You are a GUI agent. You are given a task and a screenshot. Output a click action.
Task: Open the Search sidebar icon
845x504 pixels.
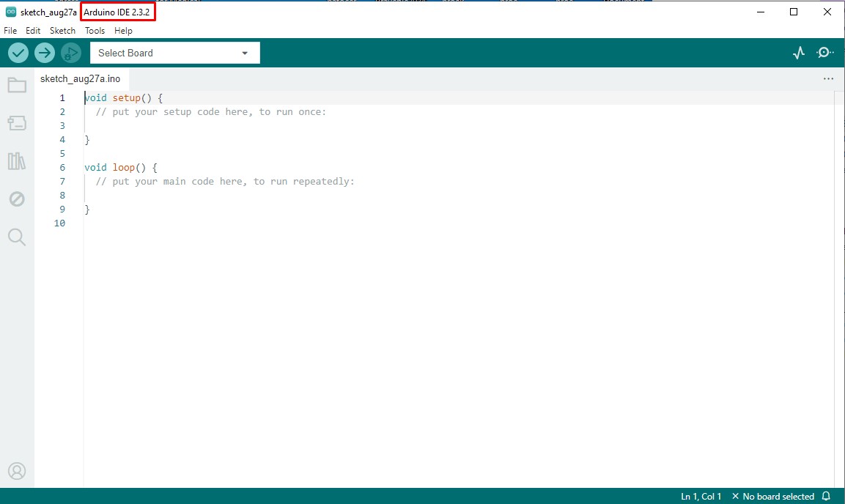pyautogui.click(x=17, y=237)
